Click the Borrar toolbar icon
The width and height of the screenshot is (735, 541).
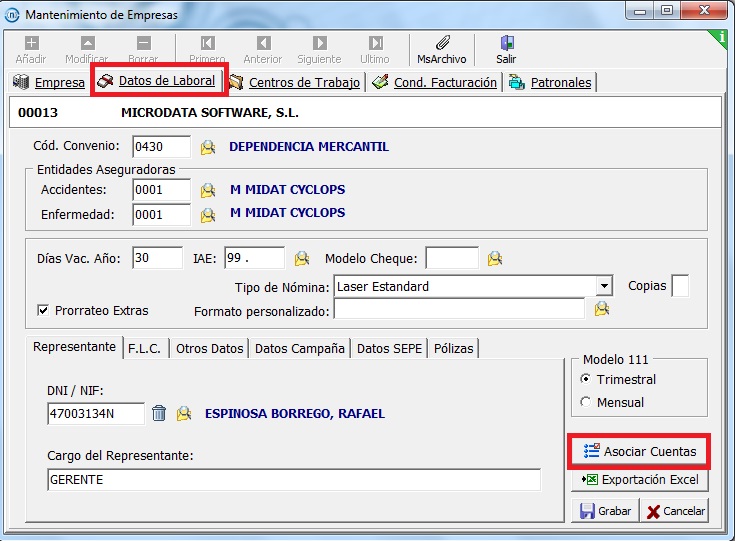pyautogui.click(x=144, y=44)
